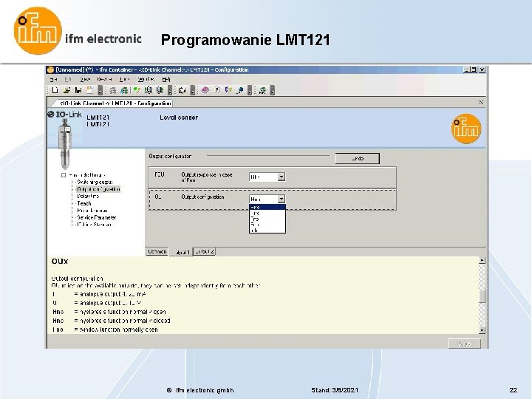Select Service Parameter in the tree
532x399 pixels.
97,217
